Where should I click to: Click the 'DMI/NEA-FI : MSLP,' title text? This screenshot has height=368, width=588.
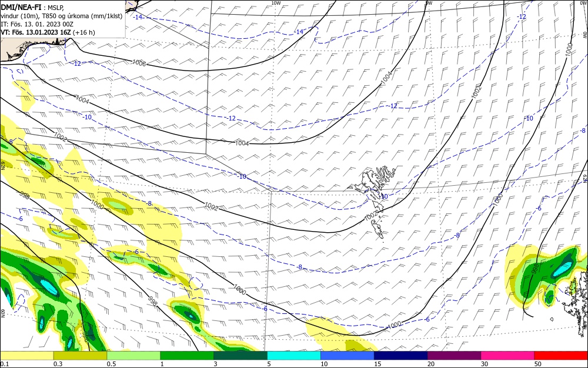click(32, 6)
